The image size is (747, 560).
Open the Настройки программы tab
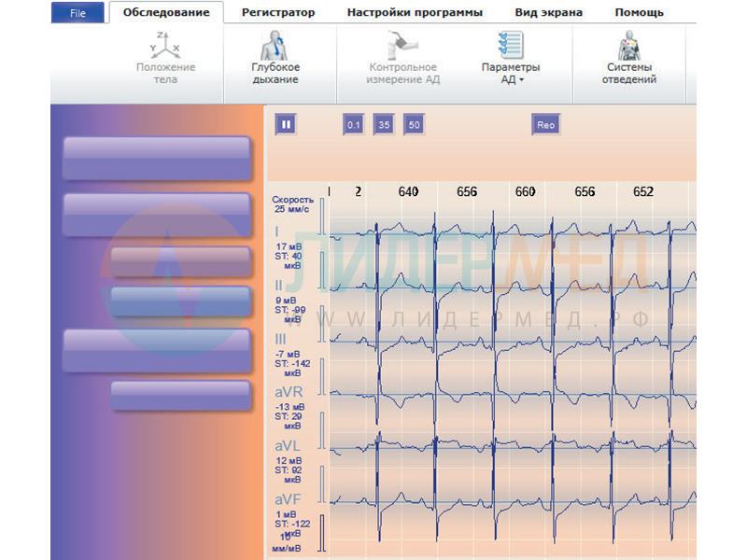click(415, 13)
